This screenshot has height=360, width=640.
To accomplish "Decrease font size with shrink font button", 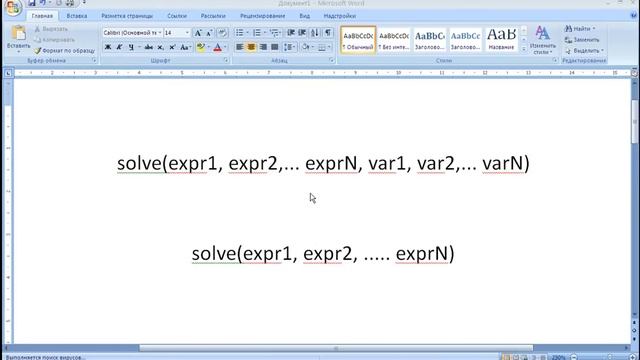I will pyautogui.click(x=209, y=33).
